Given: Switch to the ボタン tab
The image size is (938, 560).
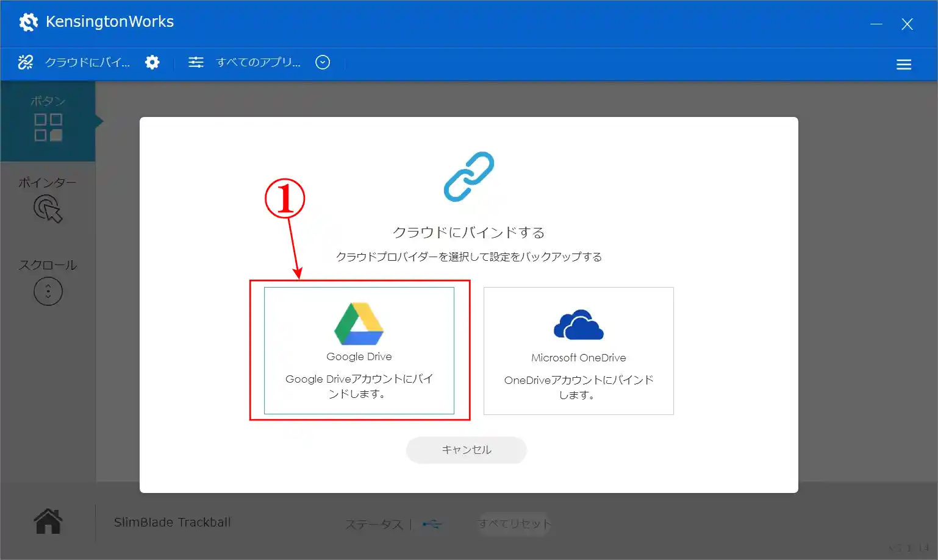Looking at the screenshot, I should click(x=48, y=121).
